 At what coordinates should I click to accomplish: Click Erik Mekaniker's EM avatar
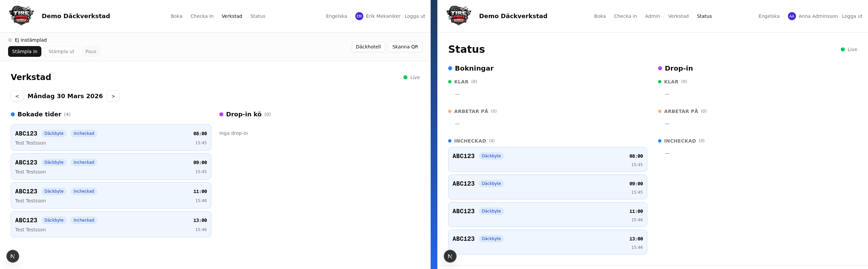(x=359, y=16)
